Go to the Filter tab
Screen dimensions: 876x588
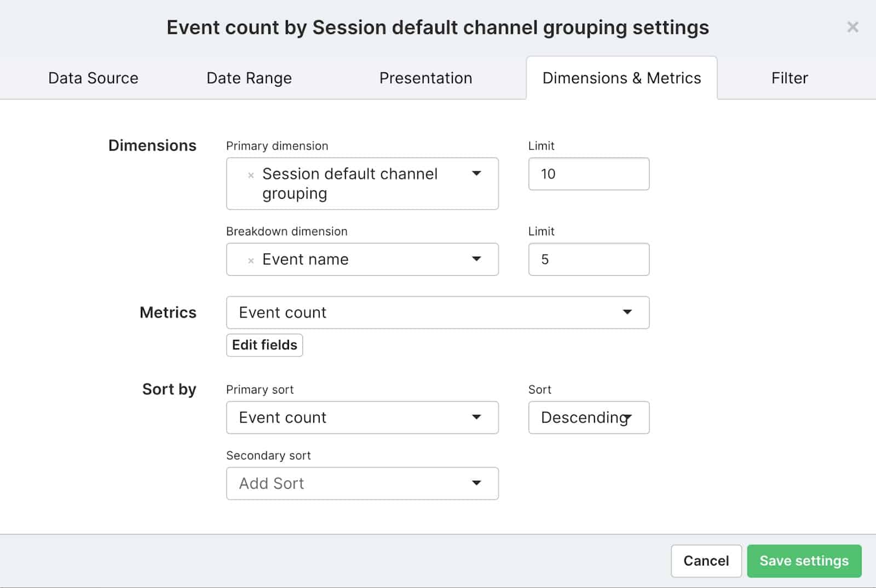pos(789,78)
